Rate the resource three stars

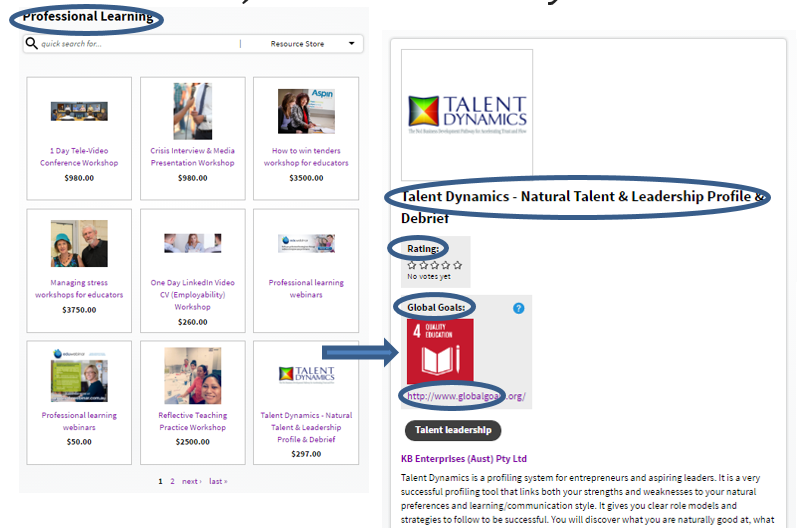click(x=435, y=265)
